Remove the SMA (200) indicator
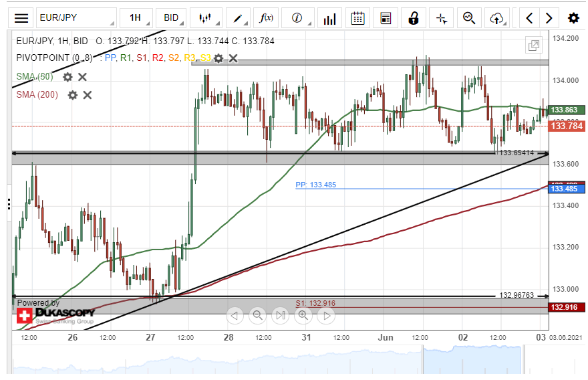This screenshot has width=588, height=380. [x=87, y=95]
